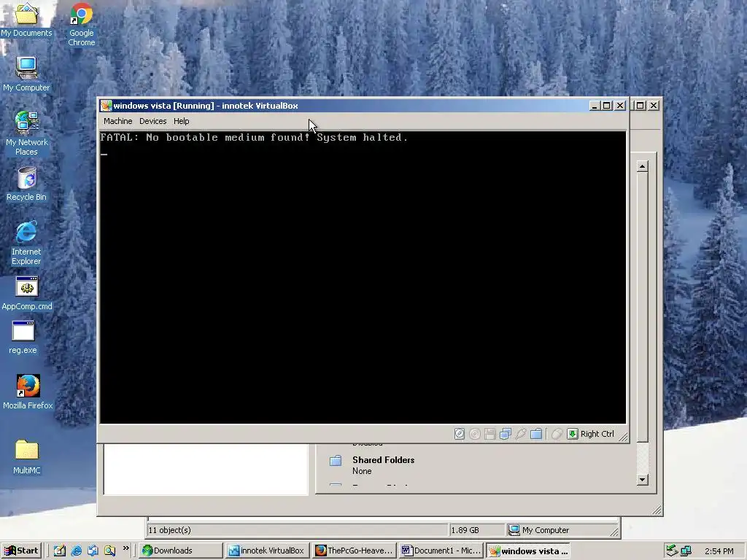This screenshot has width=747, height=560.
Task: Close the background VirtualBox manager window
Action: coord(654,105)
